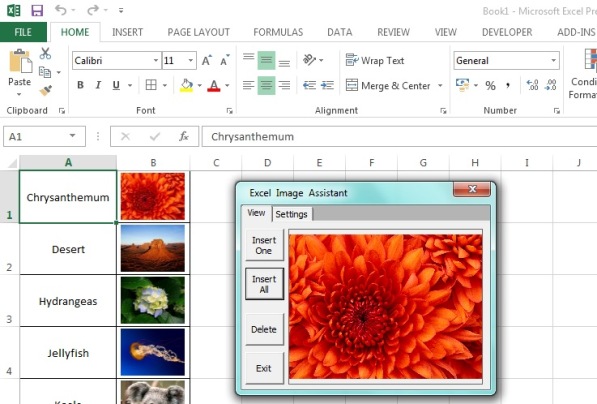
Task: Open Settings tab in Excel Image Assistant
Action: coord(291,214)
